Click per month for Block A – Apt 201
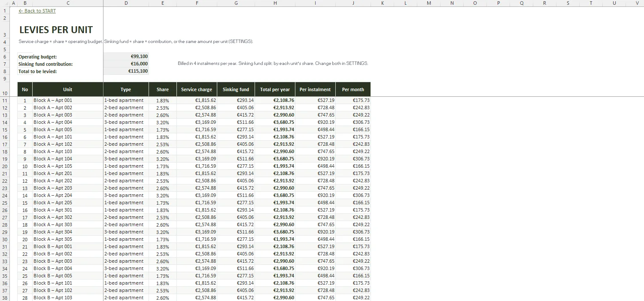This screenshot has height=301, width=644. [x=353, y=173]
